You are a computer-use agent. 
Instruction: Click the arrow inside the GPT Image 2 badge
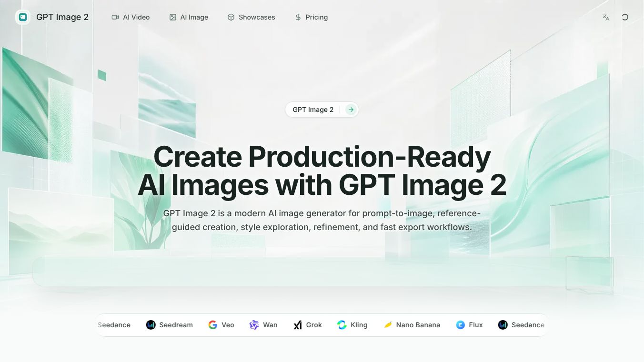tap(351, 109)
